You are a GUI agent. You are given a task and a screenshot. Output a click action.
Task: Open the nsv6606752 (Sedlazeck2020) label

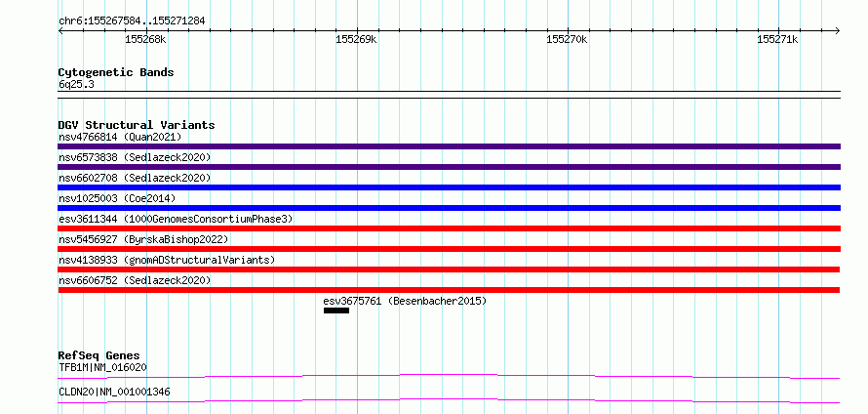[135, 280]
